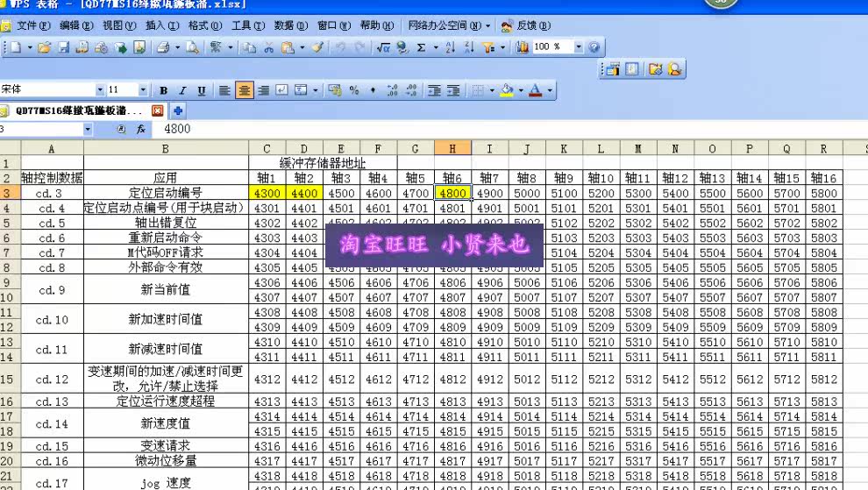
Task: Open the 格式 menu
Action: (x=205, y=25)
